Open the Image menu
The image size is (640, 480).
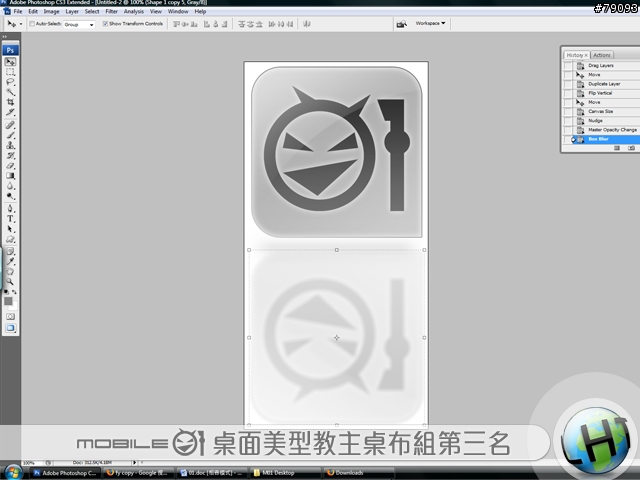coord(51,11)
